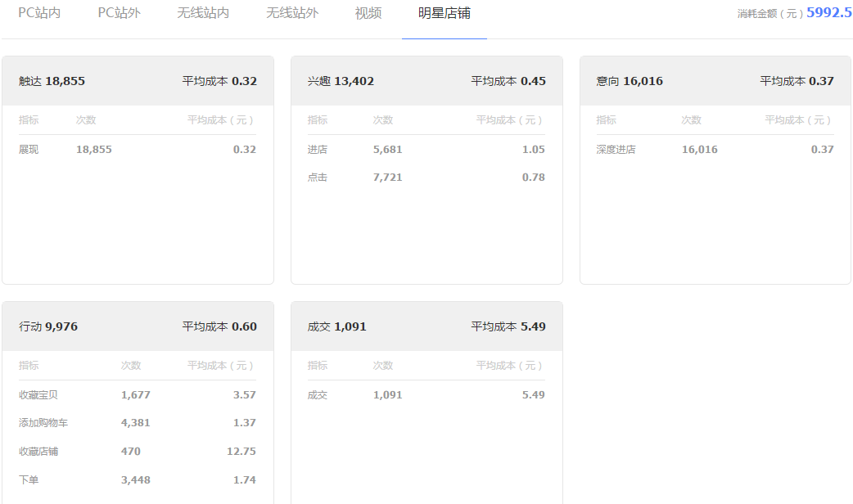Viewport: 853px width, 504px height.
Task: Switch to the PC站内 tab
Action: click(x=39, y=14)
